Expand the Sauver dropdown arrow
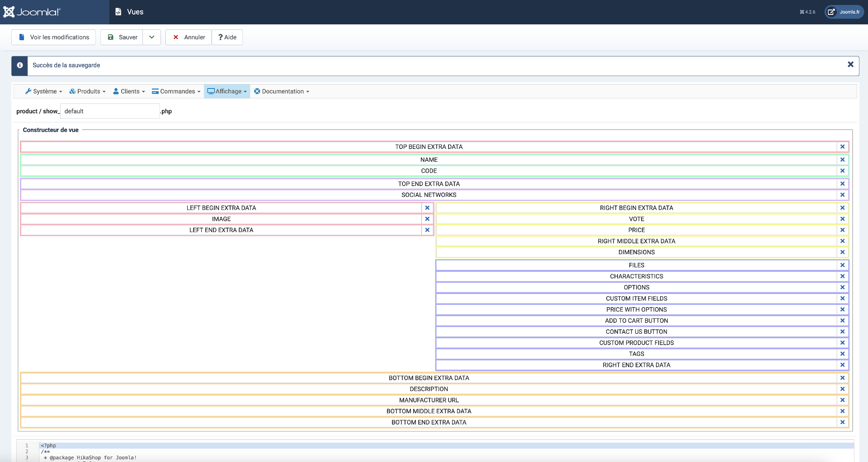The image size is (868, 462). point(152,37)
